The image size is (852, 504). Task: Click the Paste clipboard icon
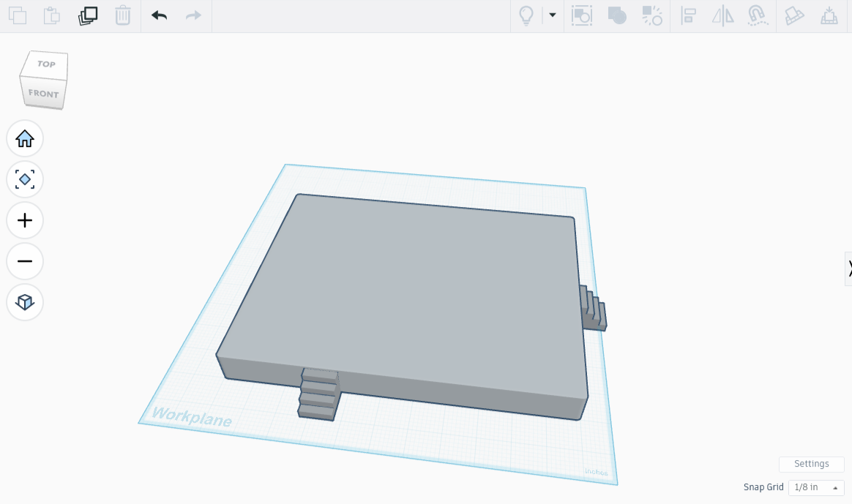(52, 15)
